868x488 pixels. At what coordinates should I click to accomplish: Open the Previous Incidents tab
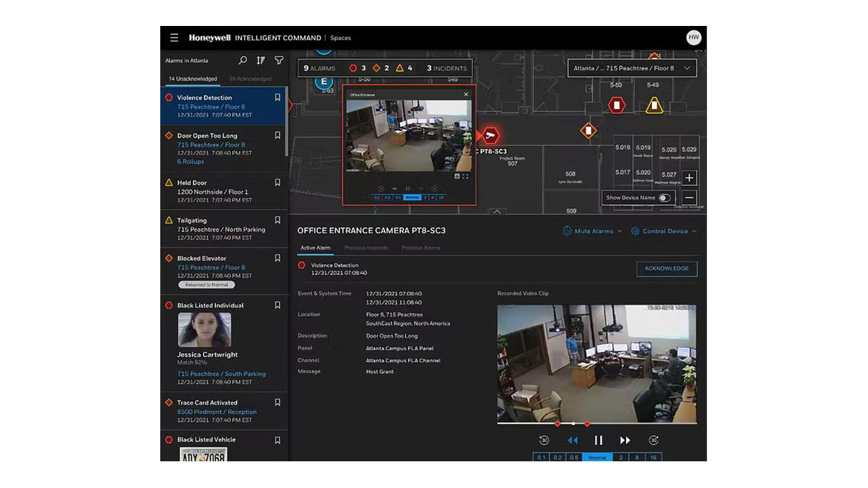tap(366, 248)
